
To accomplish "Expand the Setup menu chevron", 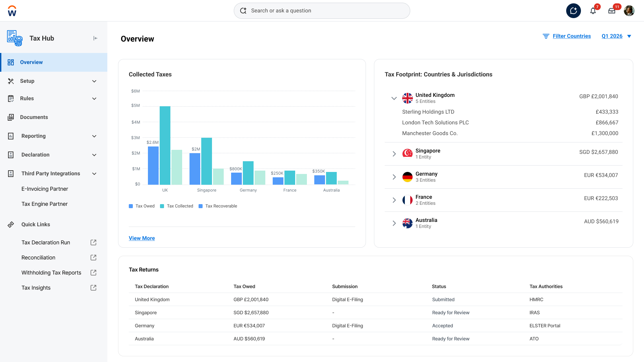I will coord(94,81).
